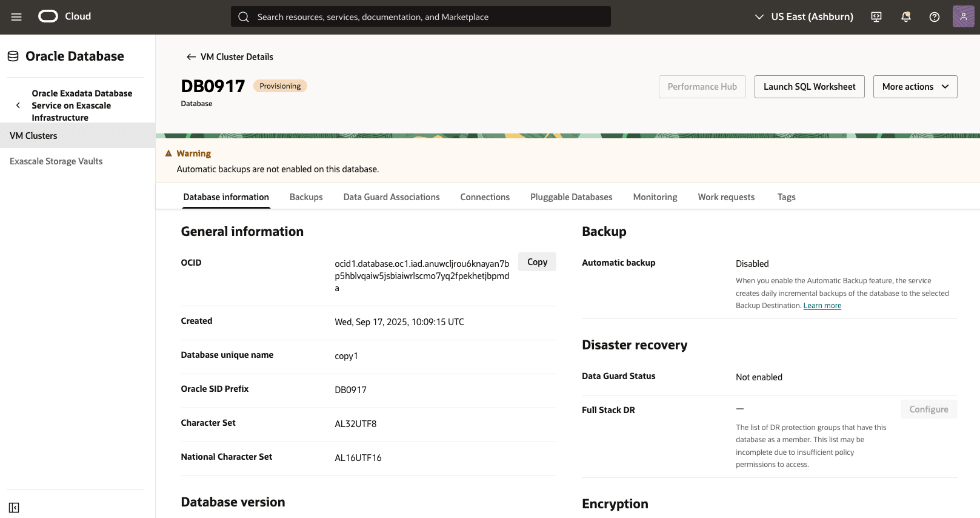The width and height of the screenshot is (980, 518).
Task: Launch SQL Worksheet
Action: pos(810,87)
